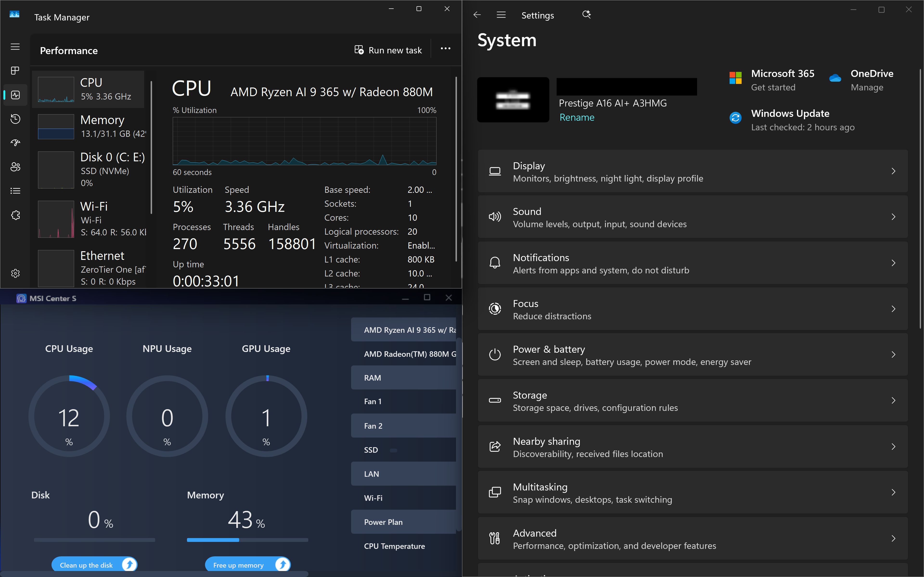Open App history icon in Task Manager
This screenshot has width=924, height=577.
(15, 119)
